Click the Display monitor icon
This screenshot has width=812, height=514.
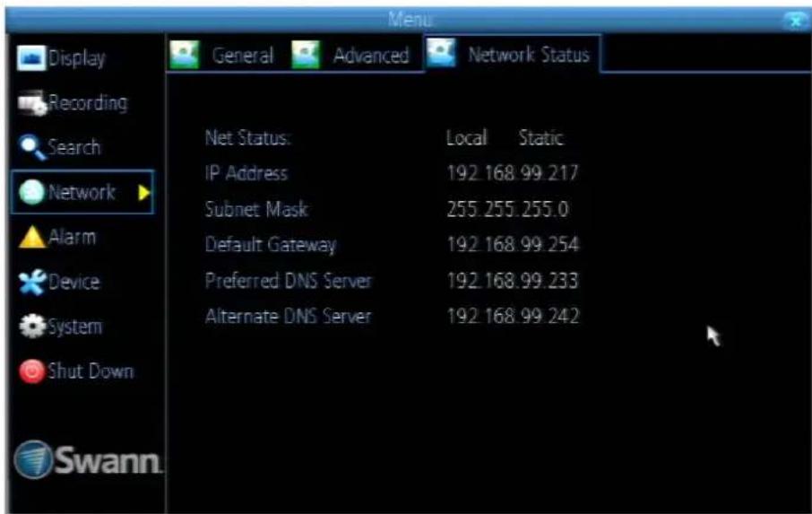point(31,57)
